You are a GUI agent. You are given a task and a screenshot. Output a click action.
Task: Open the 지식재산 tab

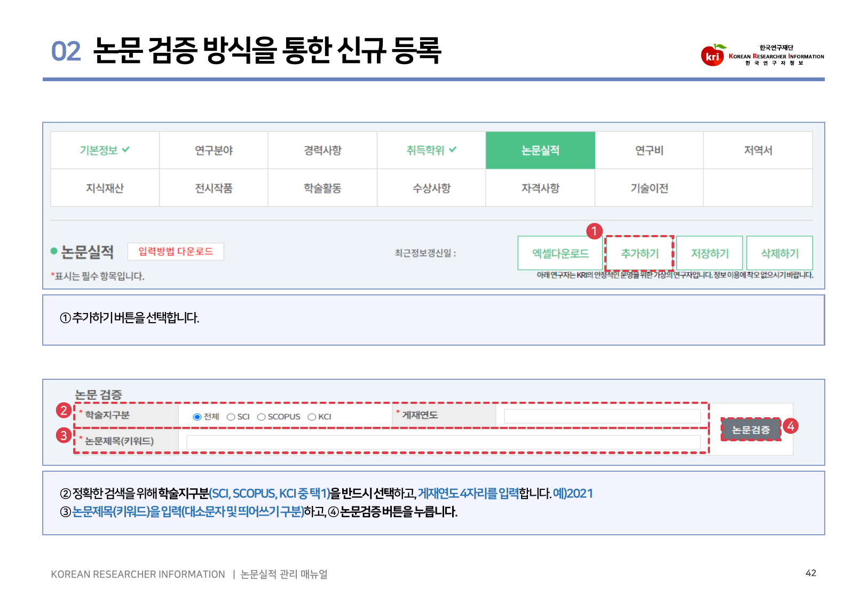[x=105, y=188]
